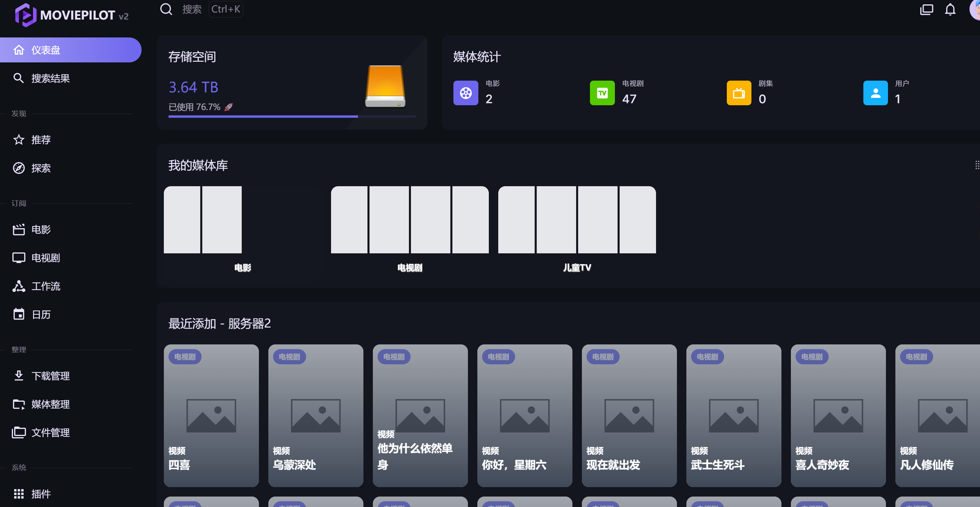
Task: Click the search magnifier icon in top bar
Action: (x=166, y=9)
